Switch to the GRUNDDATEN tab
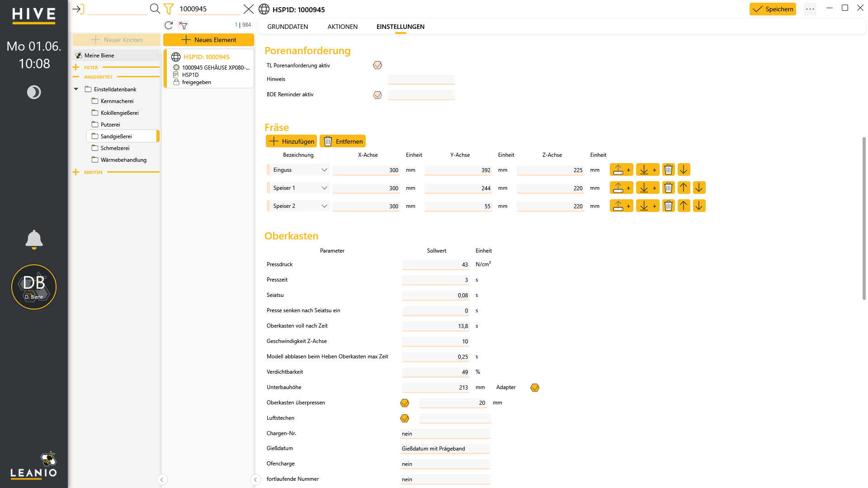This screenshot has width=868, height=488. pos(288,27)
